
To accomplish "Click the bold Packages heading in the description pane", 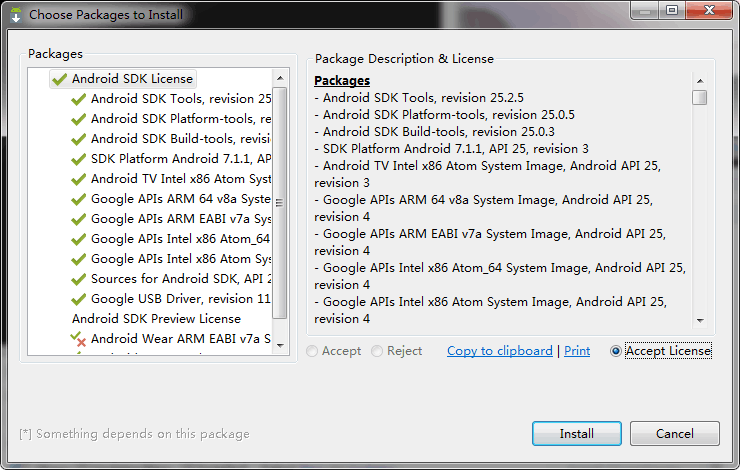I will (x=342, y=81).
